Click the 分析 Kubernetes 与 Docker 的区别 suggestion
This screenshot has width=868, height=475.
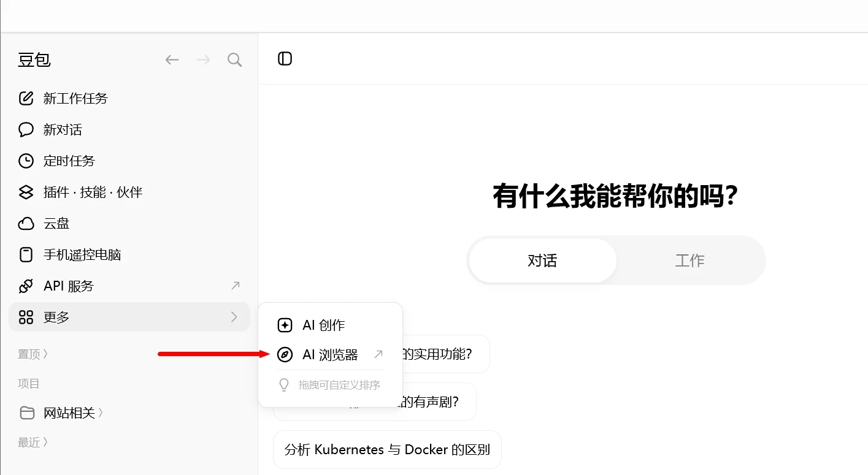click(387, 449)
